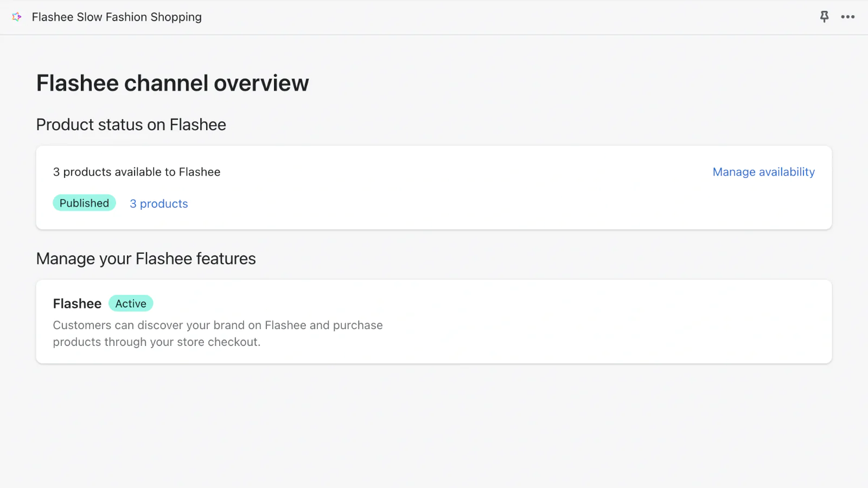Click the blank page area below the feature card
Screen dimensions: 868x488
434,428
